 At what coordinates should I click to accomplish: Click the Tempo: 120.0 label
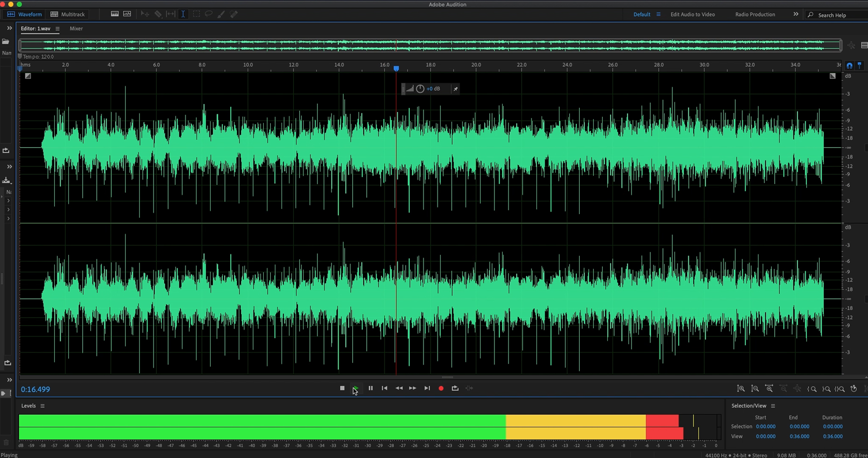(38, 56)
